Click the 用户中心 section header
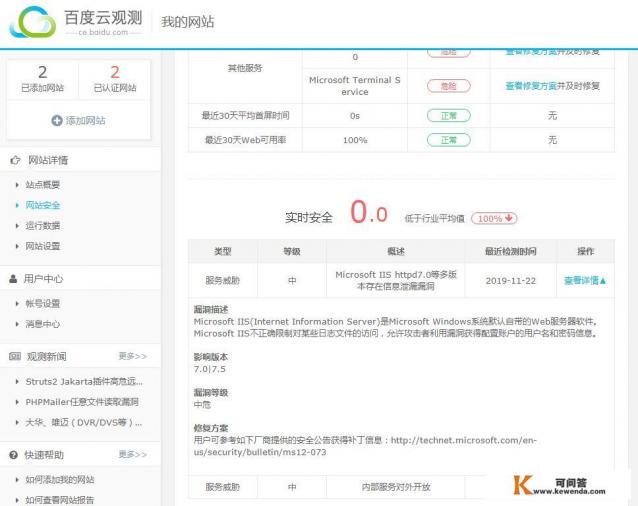Viewport: 638px width, 506px height. point(80,279)
